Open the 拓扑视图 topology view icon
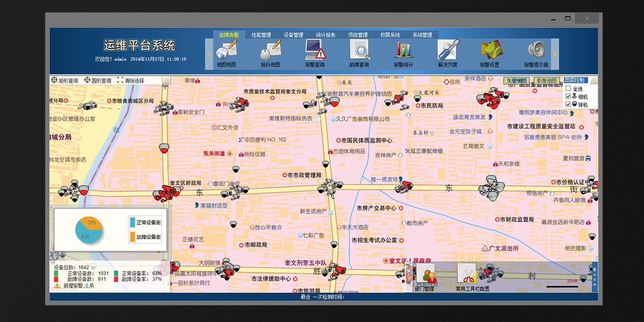The height and width of the screenshot is (322, 644). (x=270, y=52)
